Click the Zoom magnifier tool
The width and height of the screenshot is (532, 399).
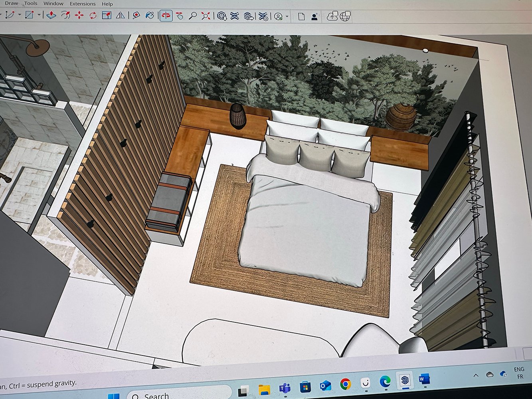(193, 16)
